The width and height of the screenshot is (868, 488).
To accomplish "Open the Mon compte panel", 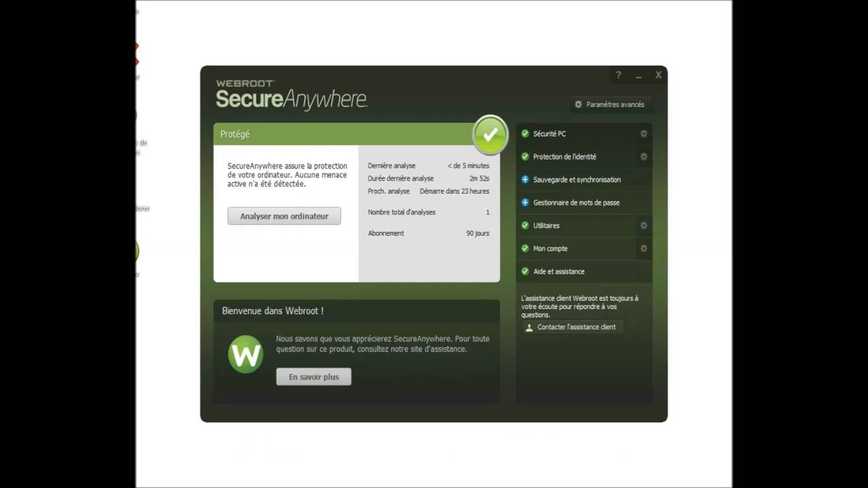I will pyautogui.click(x=576, y=249).
